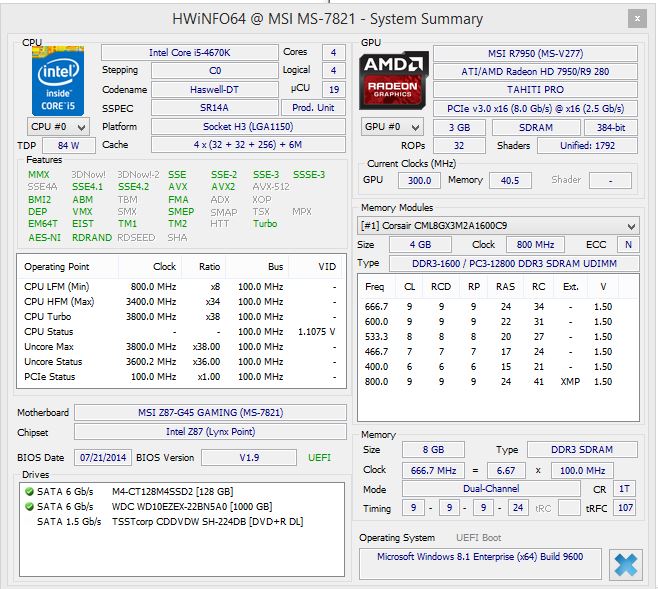Click the GPU clock value 300.0
658x589 pixels.
tap(419, 180)
